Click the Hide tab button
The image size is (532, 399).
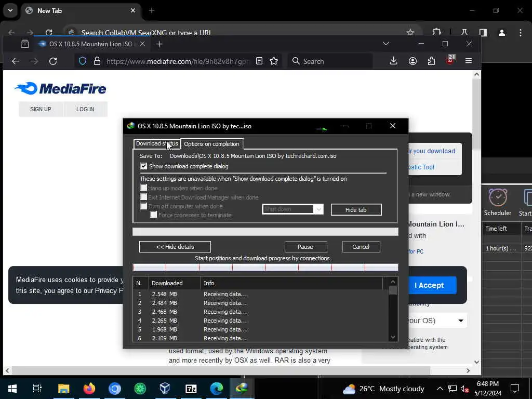[356, 210]
